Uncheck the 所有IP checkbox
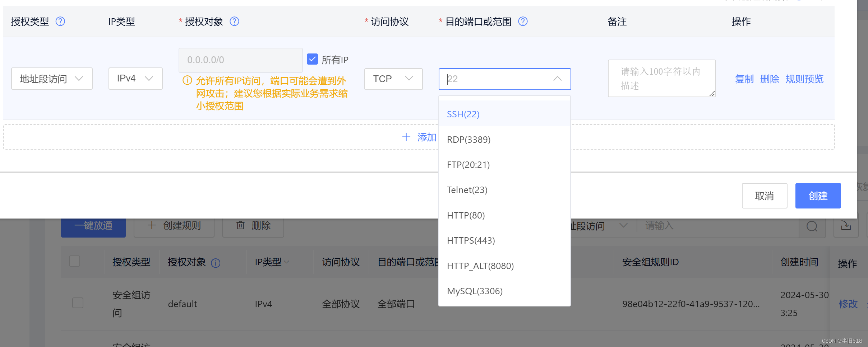 (x=312, y=59)
